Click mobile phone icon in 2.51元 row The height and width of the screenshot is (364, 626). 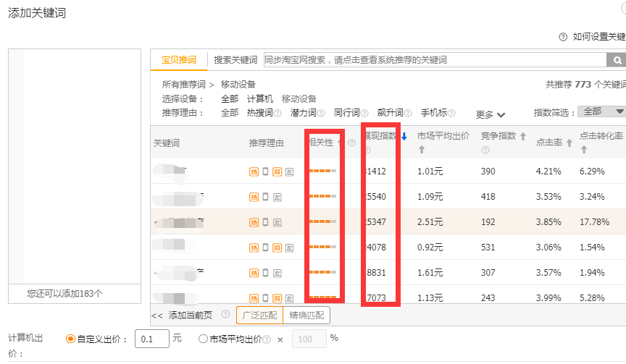tap(265, 222)
